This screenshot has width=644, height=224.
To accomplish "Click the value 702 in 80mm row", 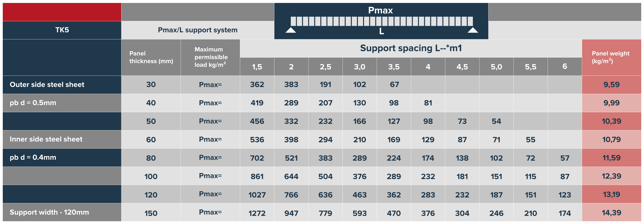I will coord(257,158).
